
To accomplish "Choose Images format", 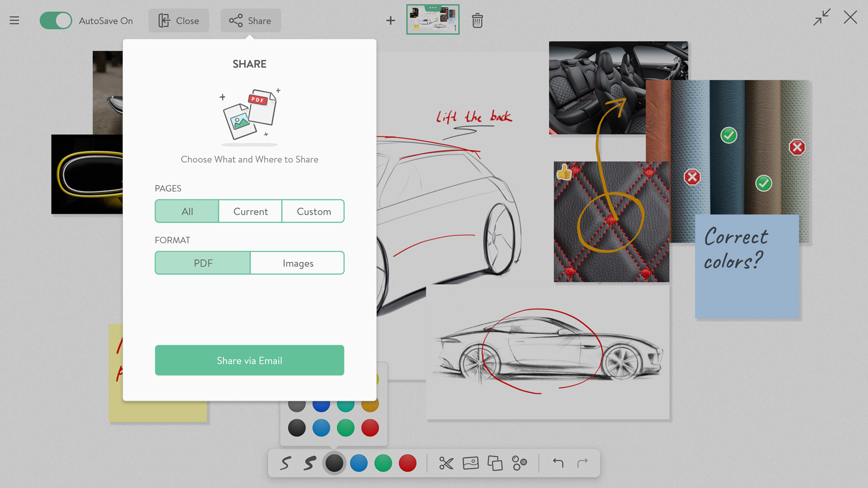I will coord(298,263).
